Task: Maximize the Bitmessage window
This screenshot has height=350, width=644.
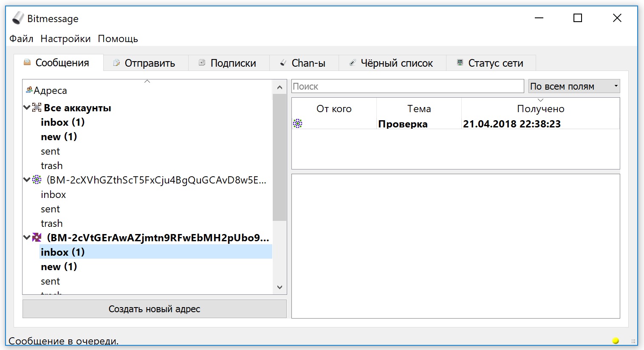Action: click(x=578, y=18)
